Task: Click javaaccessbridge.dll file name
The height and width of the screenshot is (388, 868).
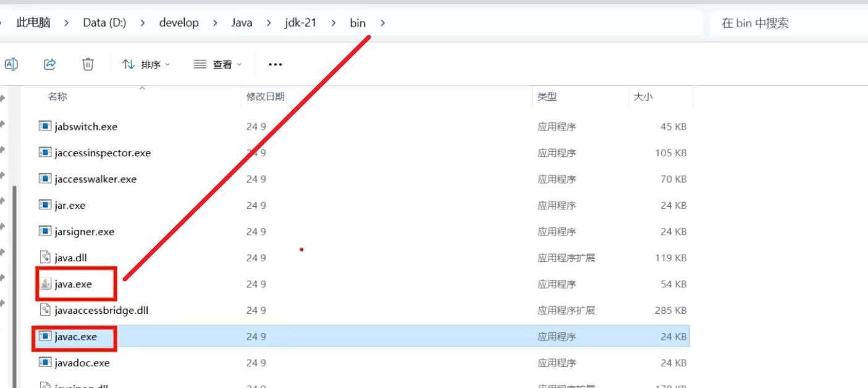Action: [101, 310]
